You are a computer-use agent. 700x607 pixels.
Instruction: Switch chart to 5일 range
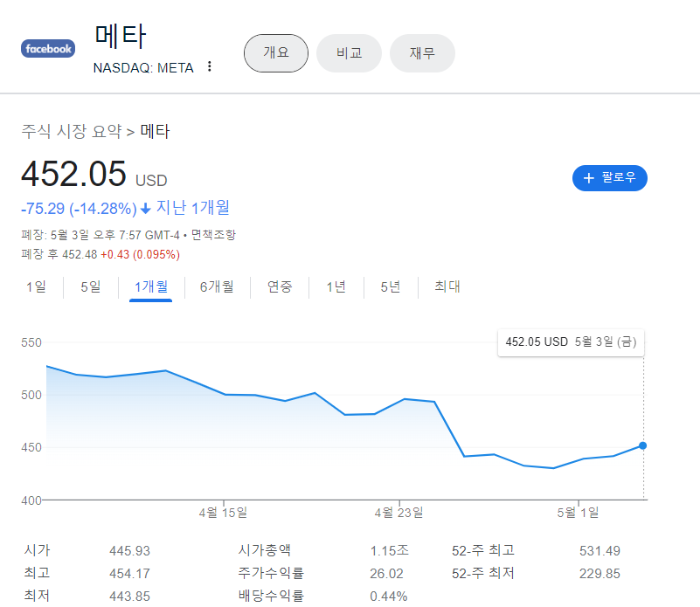91,286
